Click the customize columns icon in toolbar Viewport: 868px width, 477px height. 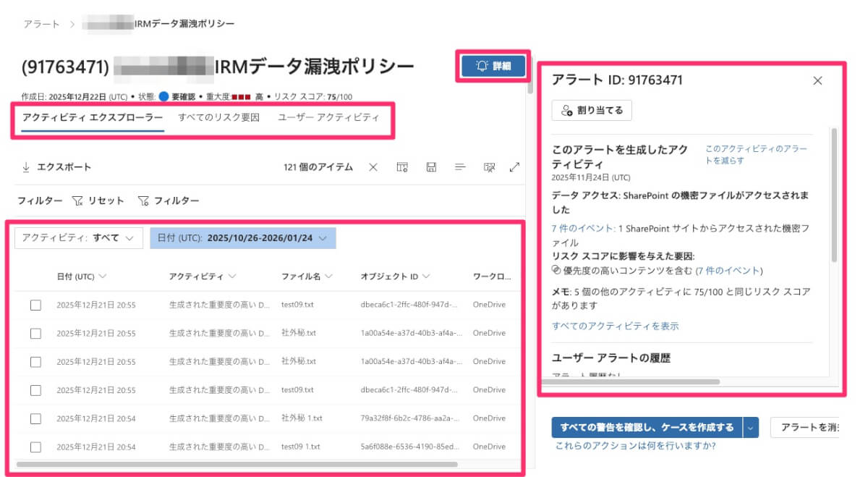coord(402,167)
